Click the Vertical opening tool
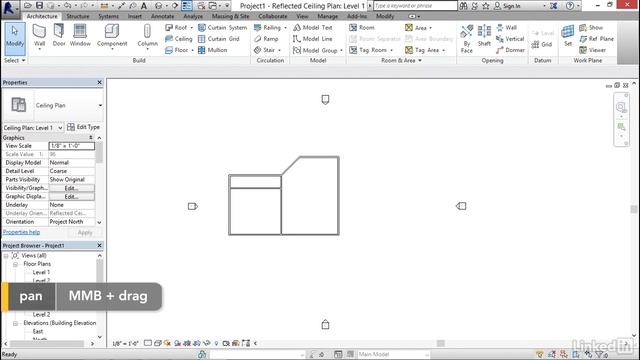Viewport: 640px width, 360px height. 510,39
